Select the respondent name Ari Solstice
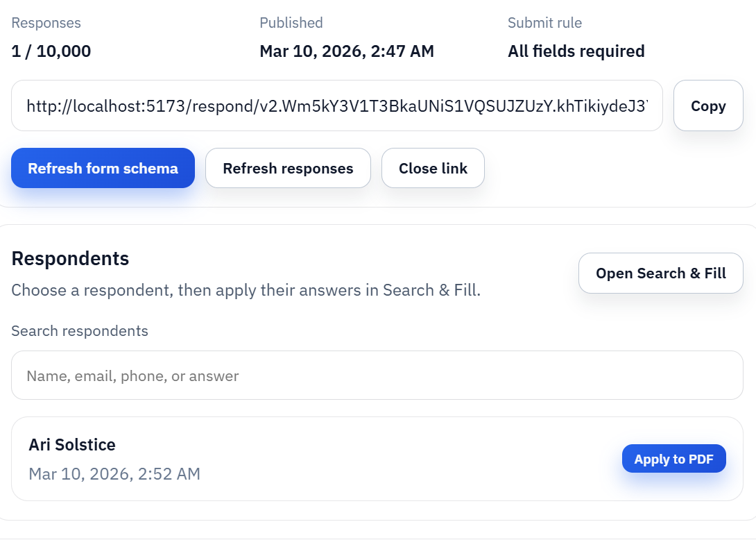The image size is (756, 540). point(72,444)
